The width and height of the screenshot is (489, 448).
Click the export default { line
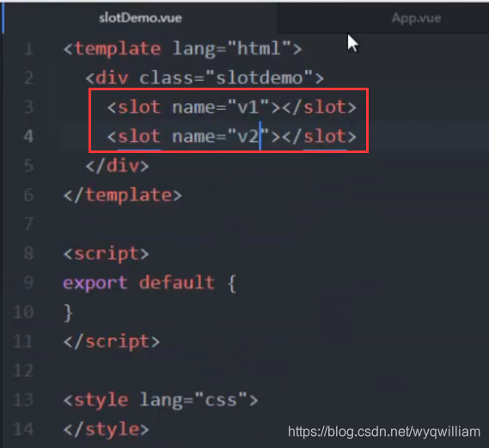click(x=150, y=283)
